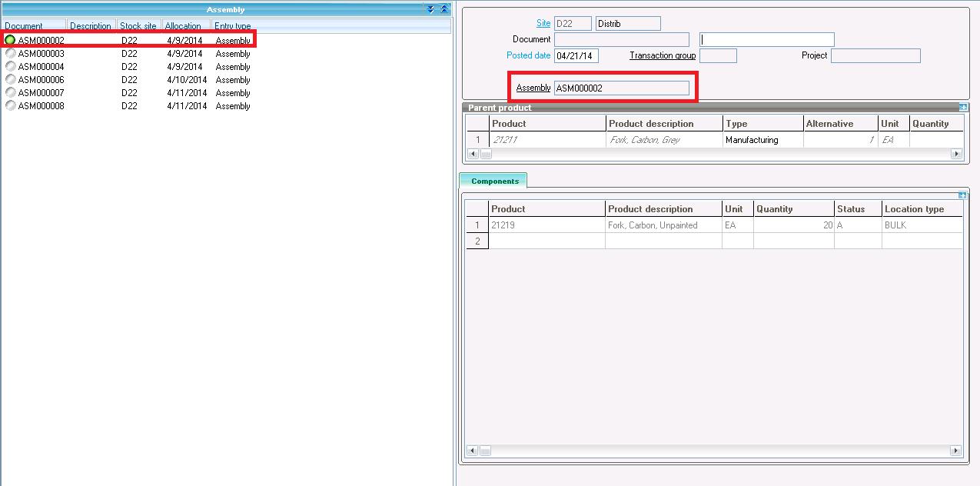Click the grey status icon beside ASM000007
This screenshot has height=486, width=980.
(x=10, y=93)
